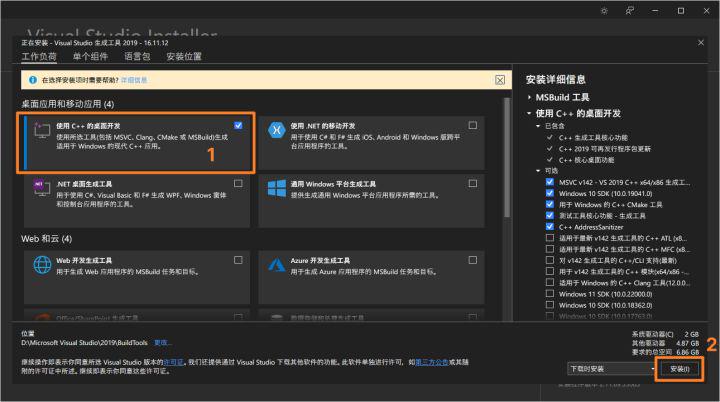Collapse the 可选 optional components section
This screenshot has width=720, height=402.
click(x=538, y=171)
